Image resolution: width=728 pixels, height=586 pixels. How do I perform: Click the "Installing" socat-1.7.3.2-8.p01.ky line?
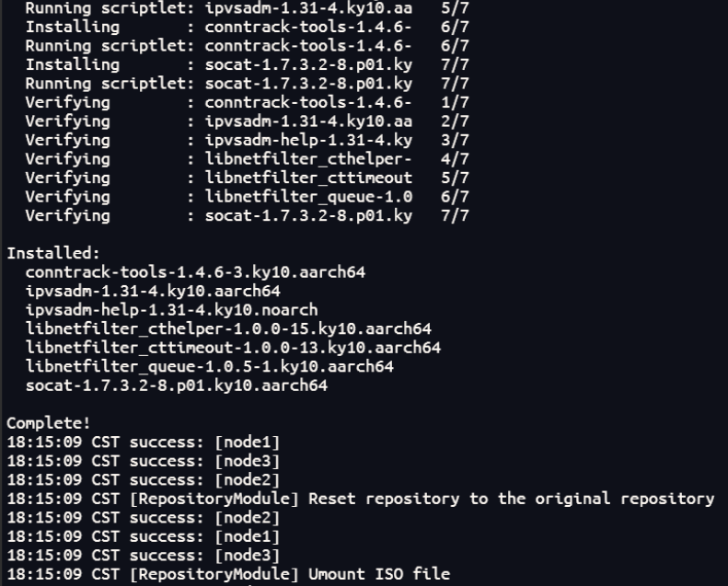[247, 64]
